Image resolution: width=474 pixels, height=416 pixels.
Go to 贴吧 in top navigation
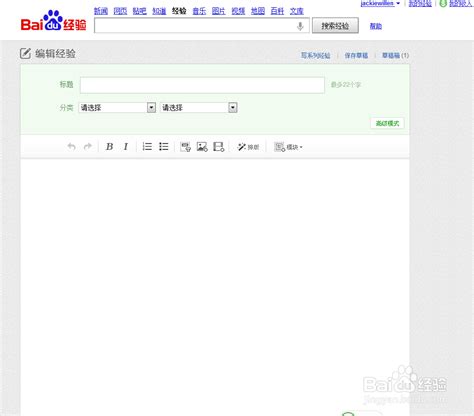click(140, 11)
